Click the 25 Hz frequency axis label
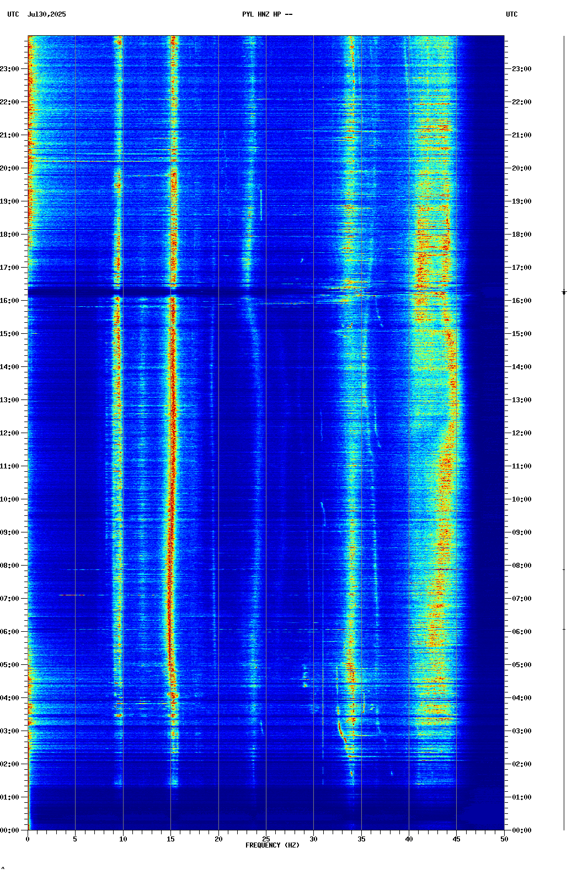The image size is (588, 874). pyautogui.click(x=266, y=839)
